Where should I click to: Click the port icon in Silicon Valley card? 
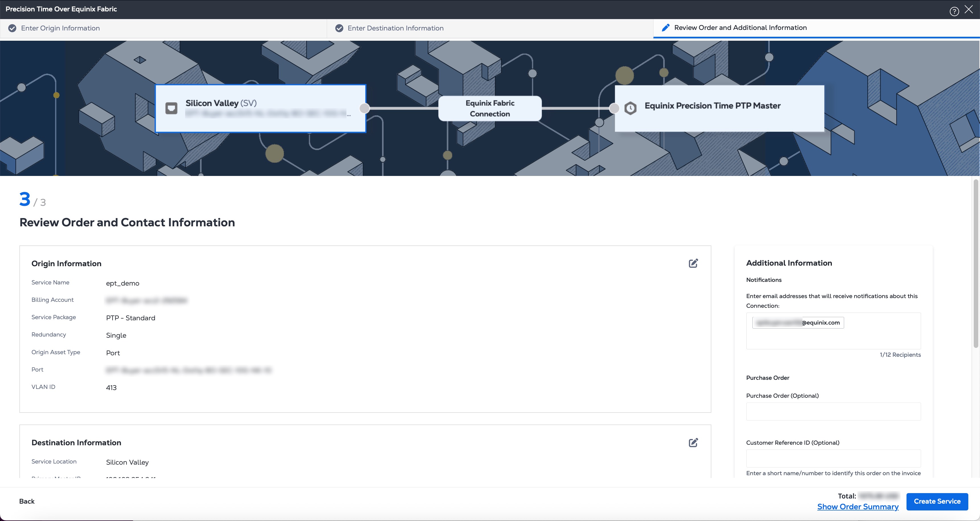[171, 108]
